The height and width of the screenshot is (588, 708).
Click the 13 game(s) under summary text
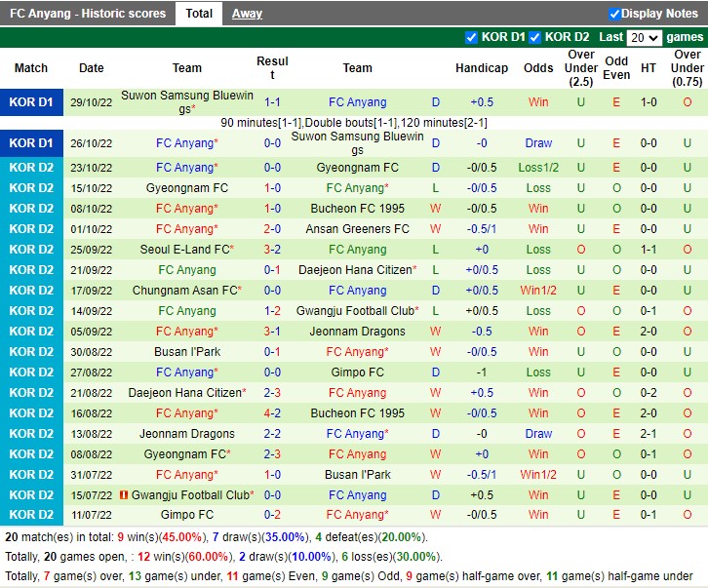tap(176, 576)
